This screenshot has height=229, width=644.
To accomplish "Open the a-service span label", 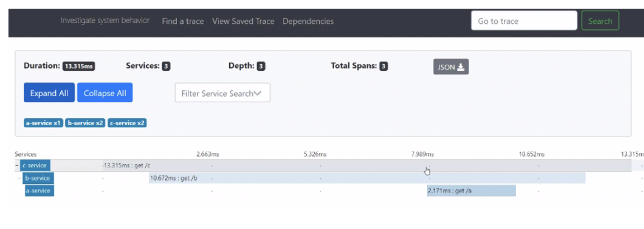I will point(39,191).
